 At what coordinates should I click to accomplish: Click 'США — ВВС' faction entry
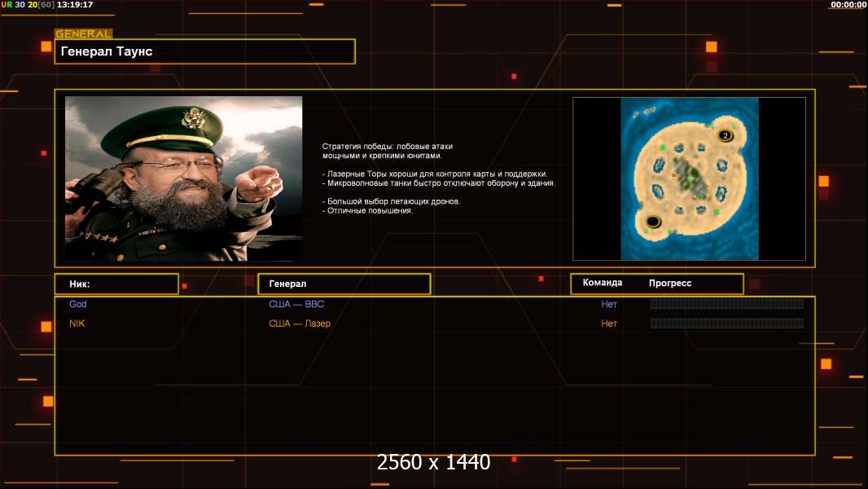[296, 304]
